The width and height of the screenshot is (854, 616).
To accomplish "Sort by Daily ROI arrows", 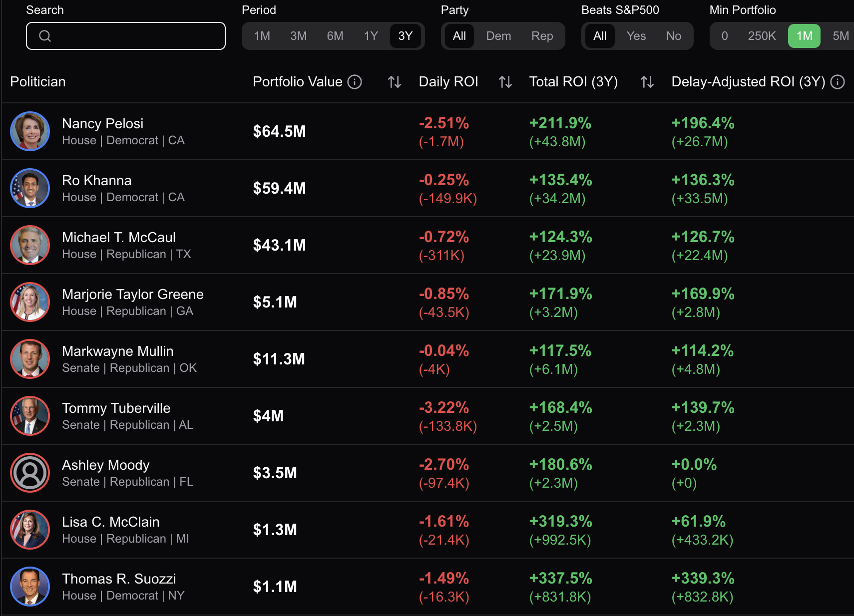I will (x=505, y=82).
